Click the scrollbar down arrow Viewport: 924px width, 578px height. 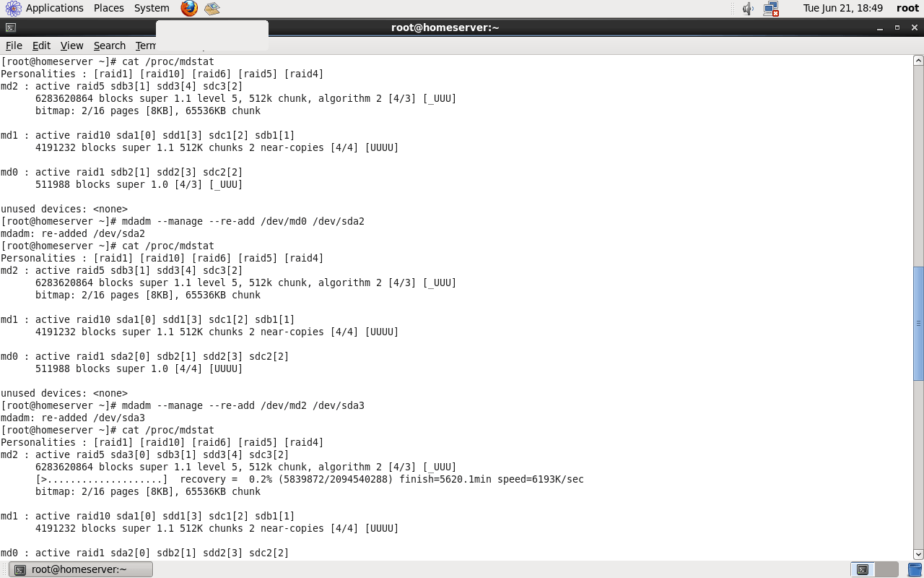click(x=918, y=554)
